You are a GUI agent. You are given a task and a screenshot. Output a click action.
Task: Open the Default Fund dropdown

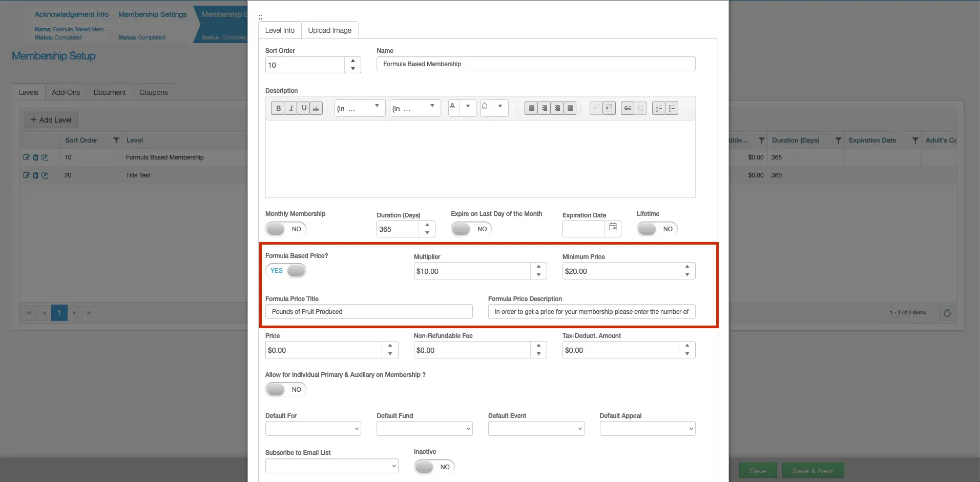click(x=425, y=429)
